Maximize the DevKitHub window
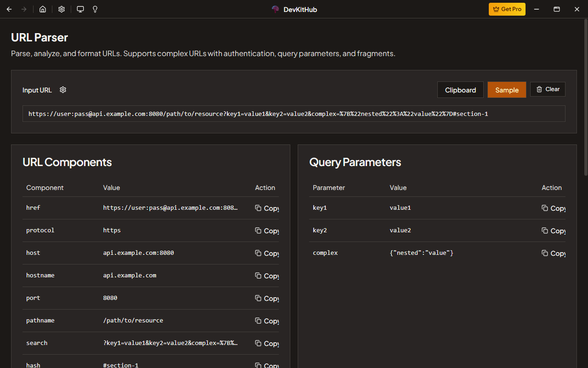 click(557, 9)
